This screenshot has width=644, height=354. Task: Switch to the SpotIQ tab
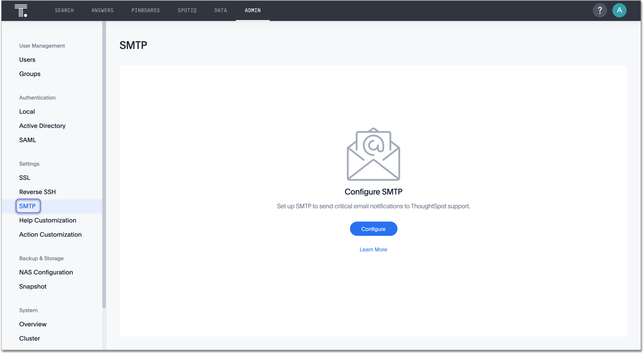pos(187,10)
